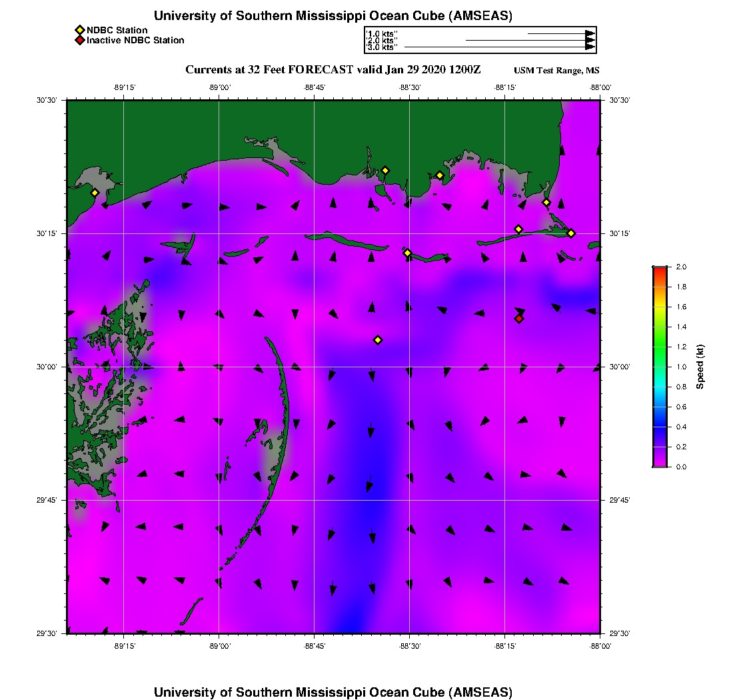Image resolution: width=733 pixels, height=700 pixels.
Task: Select the southernmost yellow NDBC station diamond
Action: point(378,340)
